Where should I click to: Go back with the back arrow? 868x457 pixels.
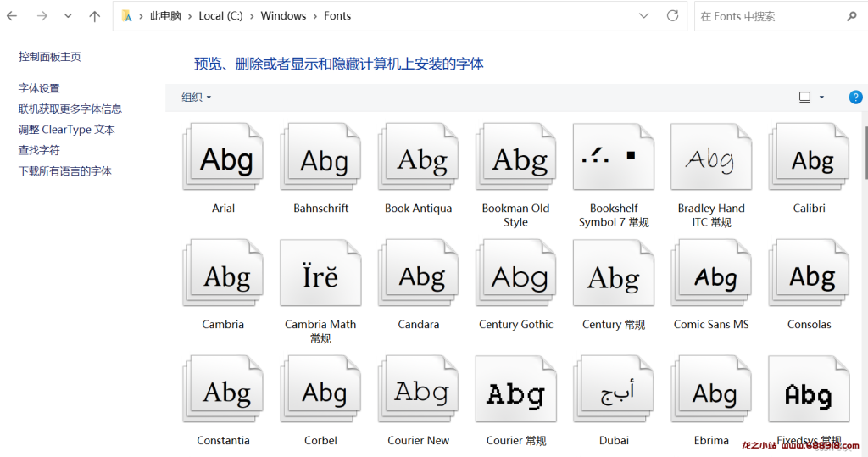click(12, 16)
